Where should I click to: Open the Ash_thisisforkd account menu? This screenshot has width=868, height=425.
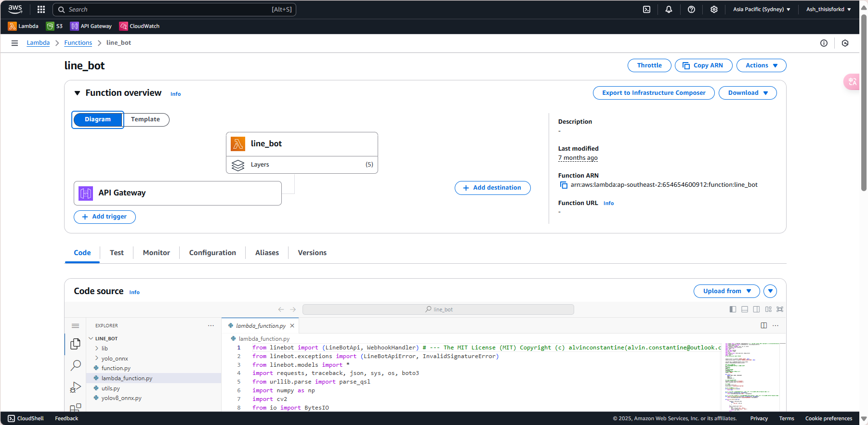click(829, 9)
